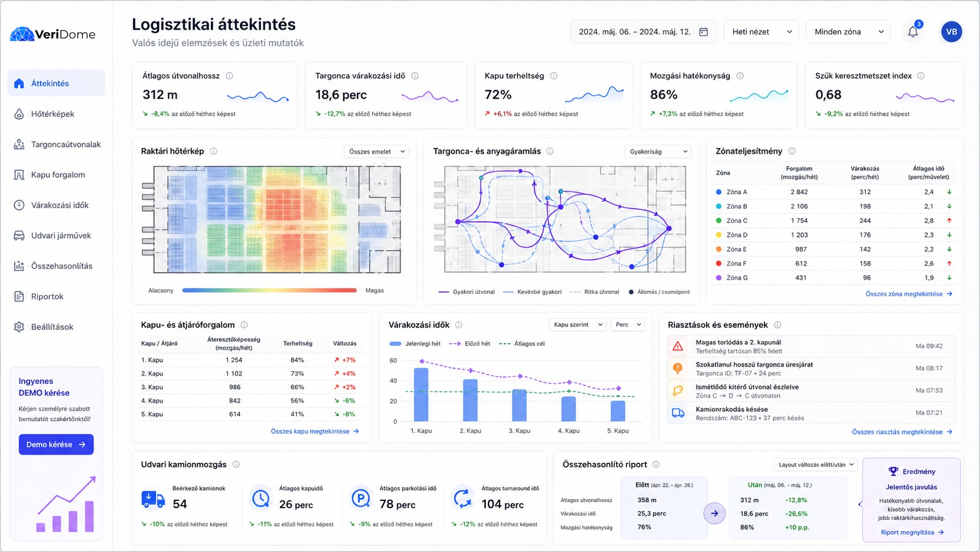Expand the Heti nézet dropdown
The width and height of the screenshot is (980, 552).
click(761, 32)
